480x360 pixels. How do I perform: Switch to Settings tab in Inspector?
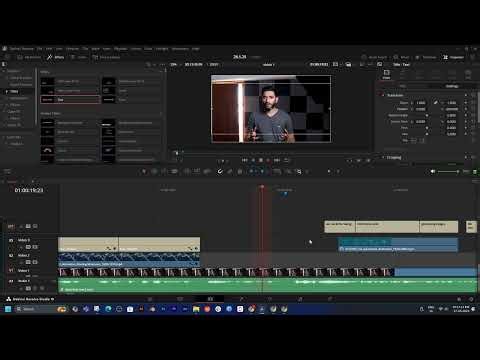point(452,86)
